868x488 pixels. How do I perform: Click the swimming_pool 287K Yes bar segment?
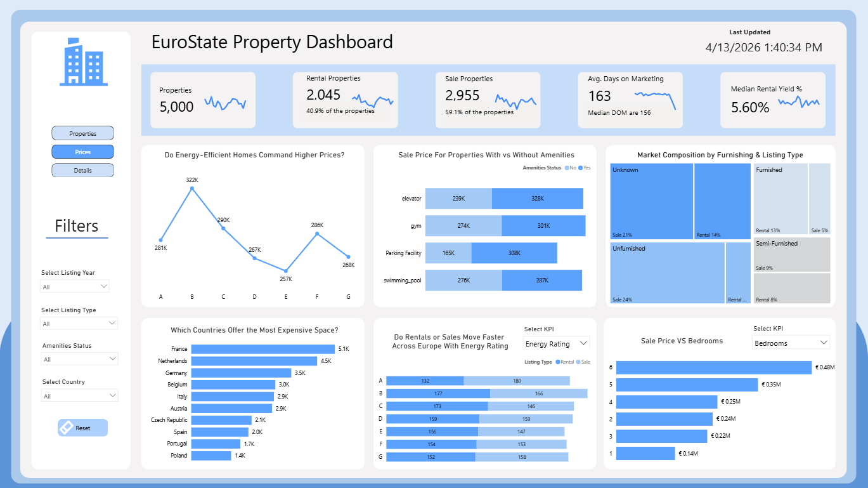tap(542, 280)
